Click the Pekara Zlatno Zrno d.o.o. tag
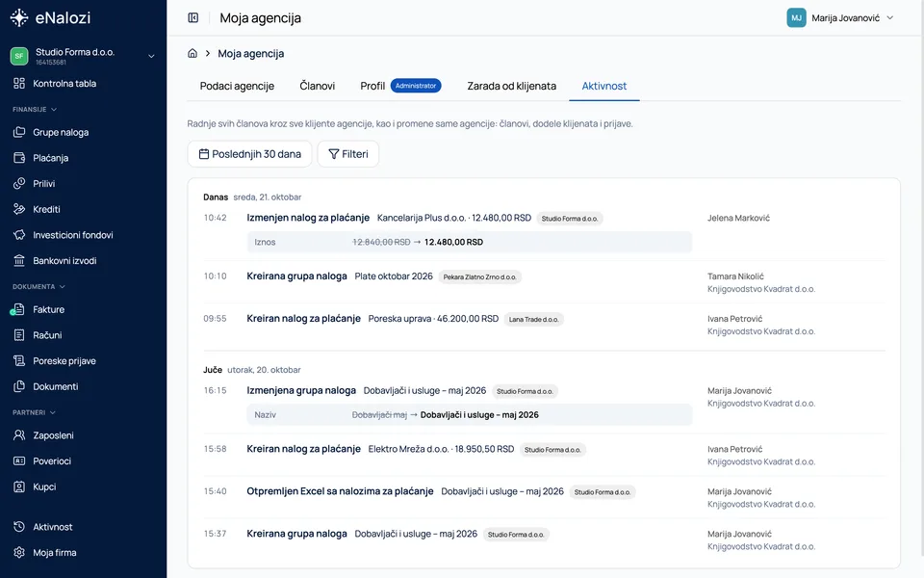 [479, 276]
